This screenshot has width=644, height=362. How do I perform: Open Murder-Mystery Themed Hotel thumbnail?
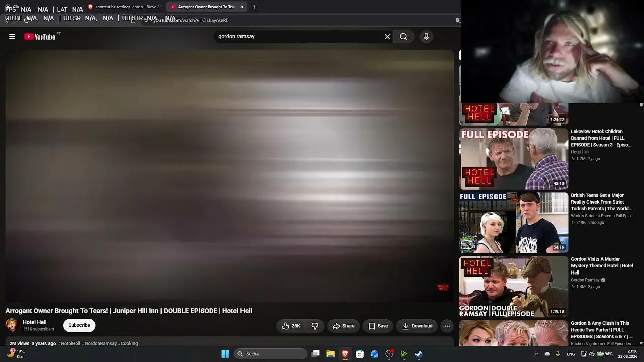point(513,287)
